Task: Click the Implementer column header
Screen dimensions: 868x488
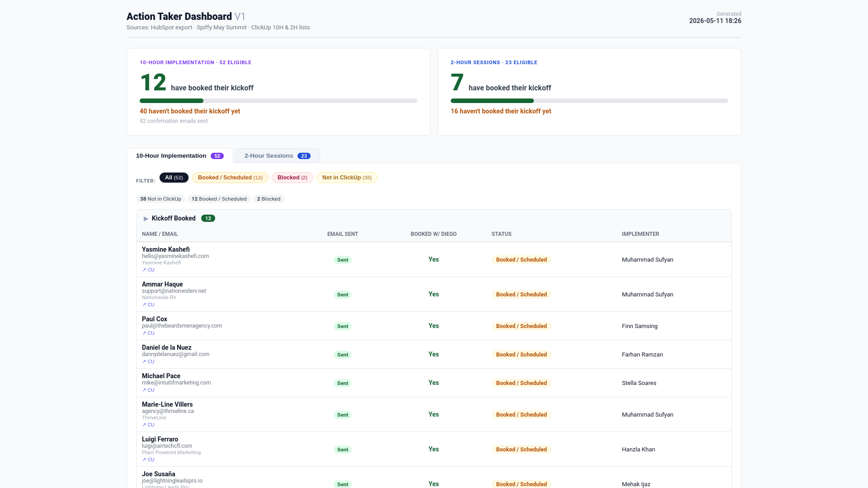Action: (641, 234)
